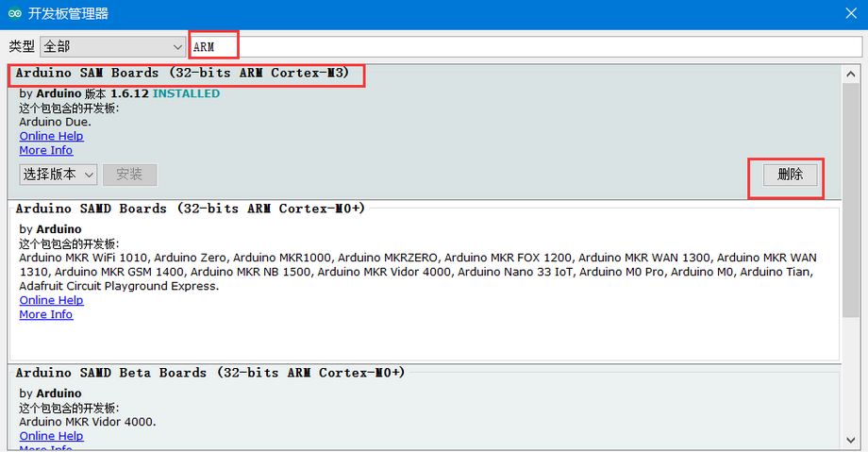The height and width of the screenshot is (452, 868).
Task: Click the Arduino MKR Vidor 4000. board text
Action: tap(88, 422)
